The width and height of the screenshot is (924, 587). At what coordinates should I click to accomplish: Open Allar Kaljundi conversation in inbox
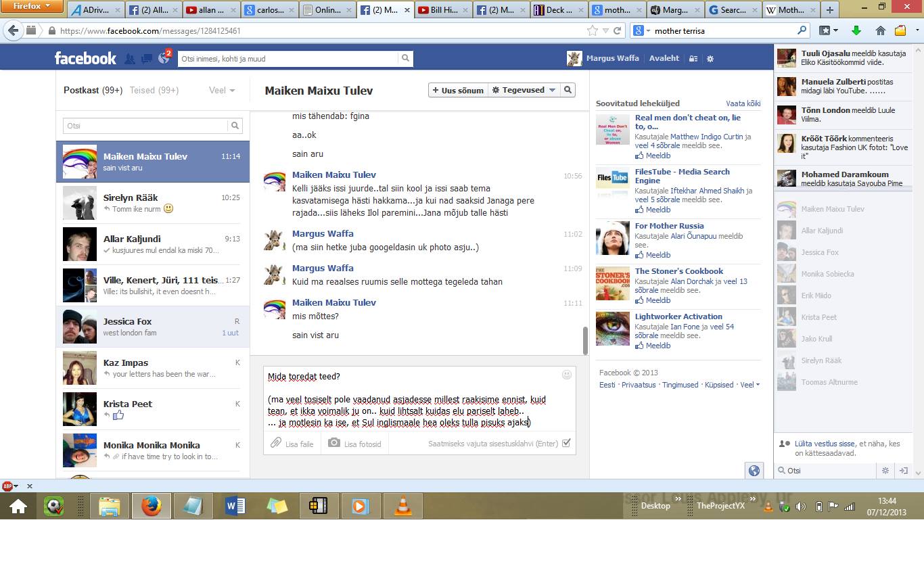[153, 244]
